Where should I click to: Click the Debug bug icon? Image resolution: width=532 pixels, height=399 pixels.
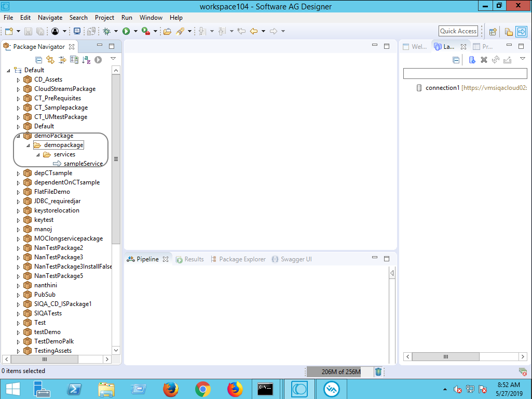click(107, 31)
